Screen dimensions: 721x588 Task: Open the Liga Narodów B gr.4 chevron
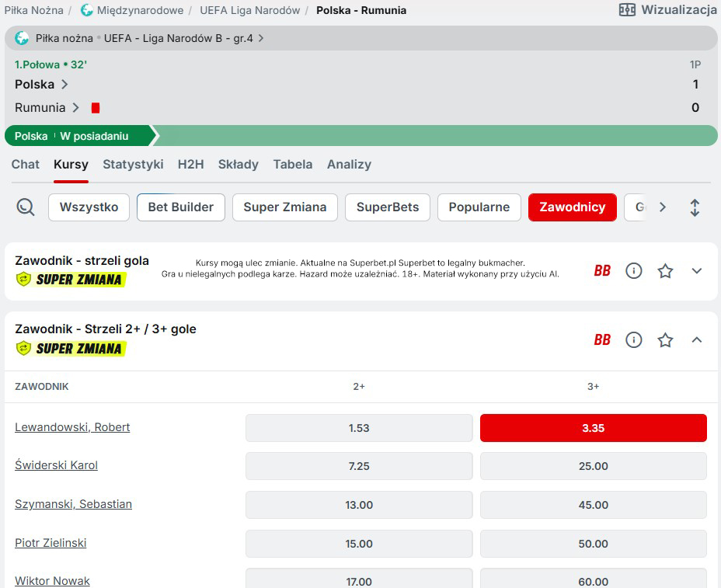[x=261, y=38]
